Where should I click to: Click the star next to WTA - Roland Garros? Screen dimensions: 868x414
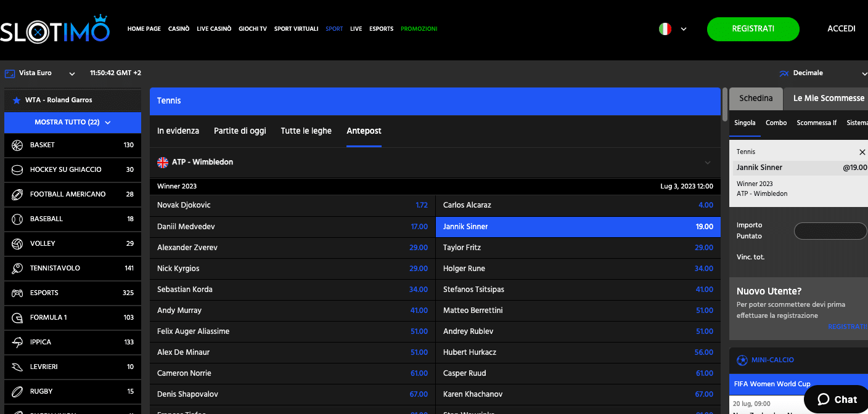coord(17,100)
